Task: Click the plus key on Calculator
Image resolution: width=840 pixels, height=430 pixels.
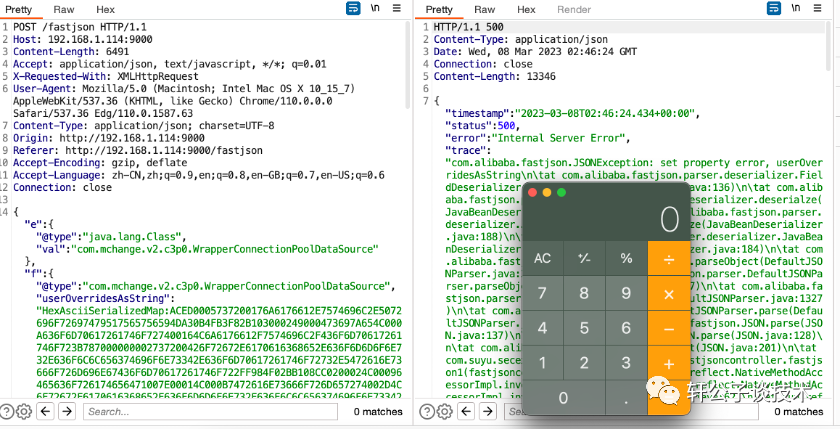Action: [x=669, y=364]
